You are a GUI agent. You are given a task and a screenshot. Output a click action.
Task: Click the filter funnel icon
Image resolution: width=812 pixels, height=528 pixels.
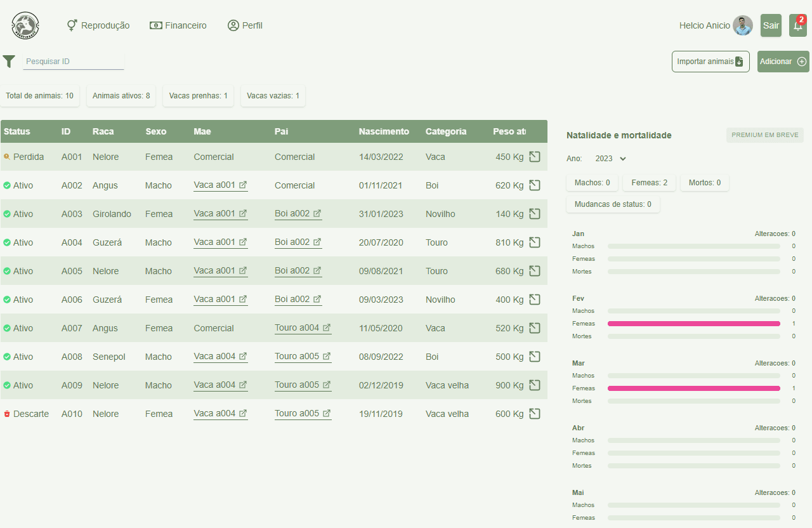(9, 61)
